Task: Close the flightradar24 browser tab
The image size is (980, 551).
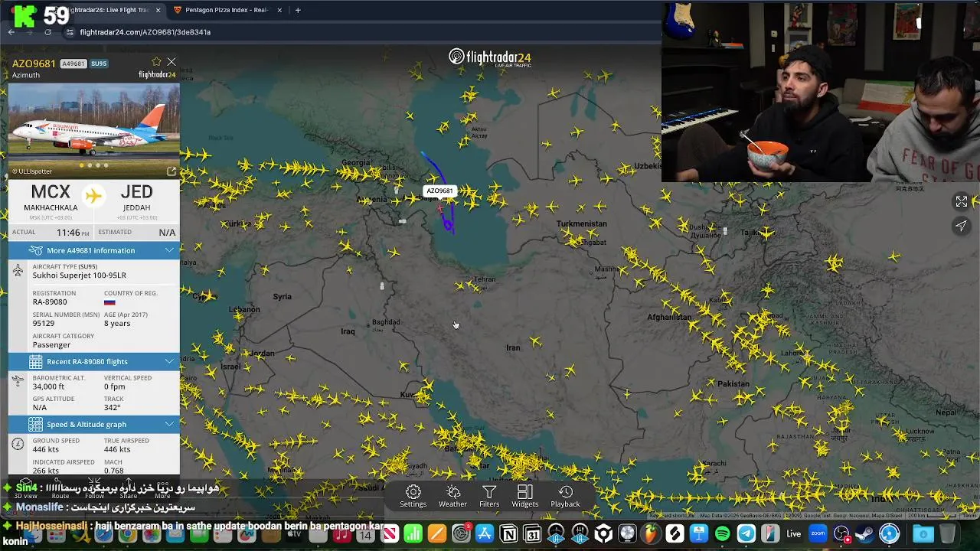Action: (x=158, y=10)
